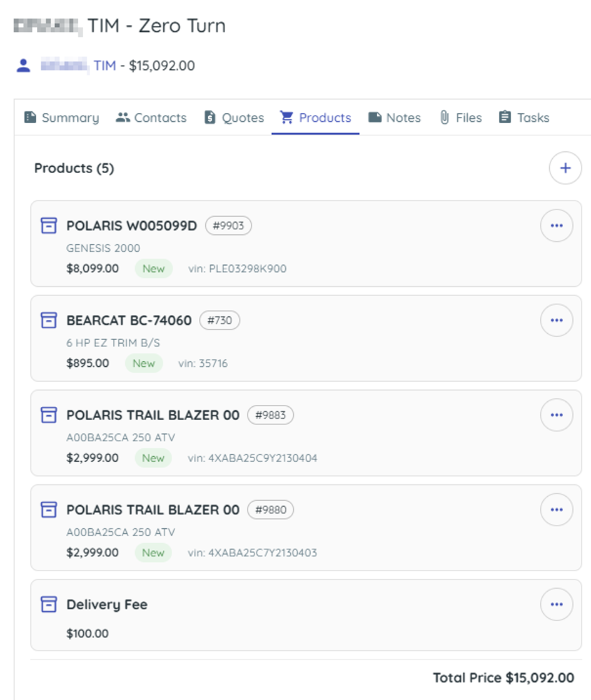Open options for Trail Blazer #9880
This screenshot has height=700, width=591.
click(556, 509)
